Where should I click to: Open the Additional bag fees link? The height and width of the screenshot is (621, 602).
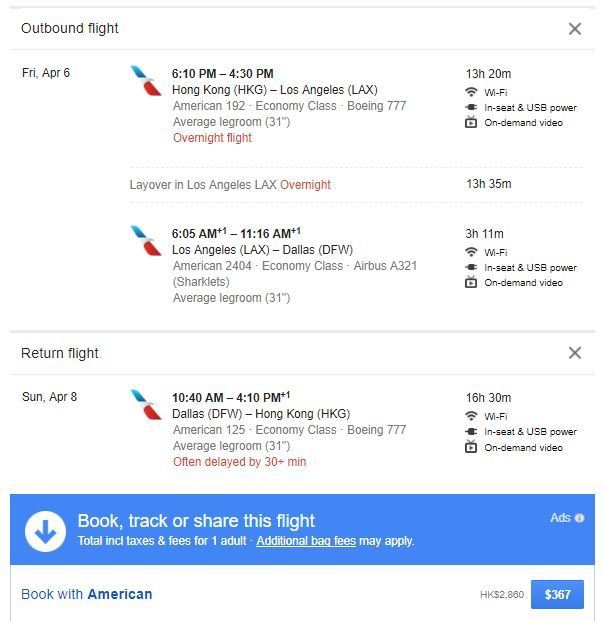[x=305, y=541]
